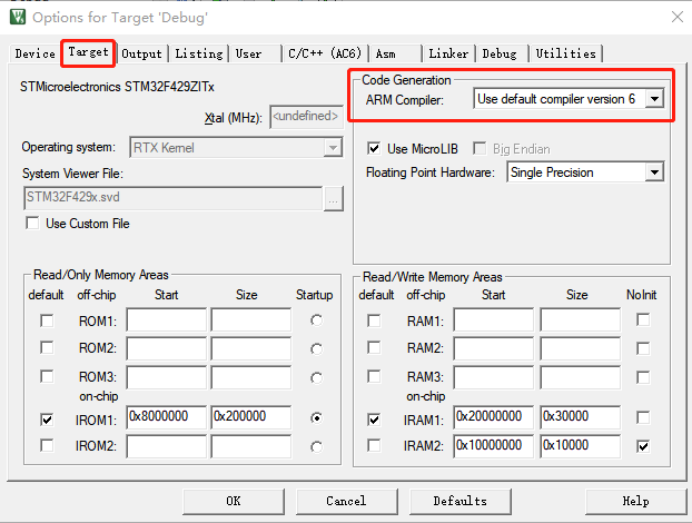Click the Defaults button
The width and height of the screenshot is (692, 523).
coord(460,501)
